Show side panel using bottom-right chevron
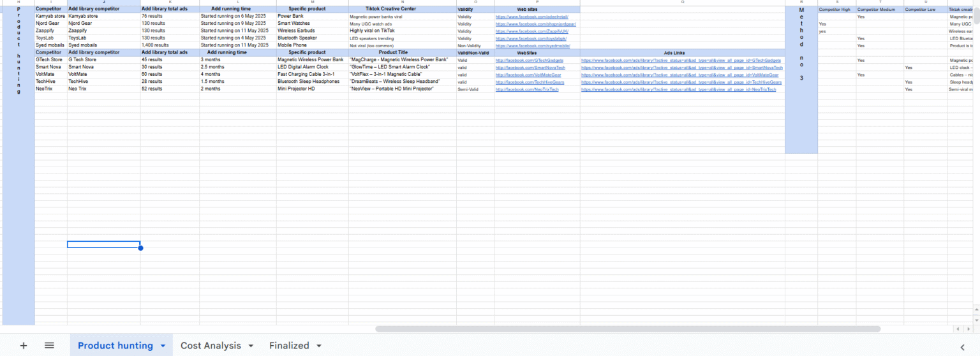Screen dimensions: 980x356 pyautogui.click(x=963, y=346)
